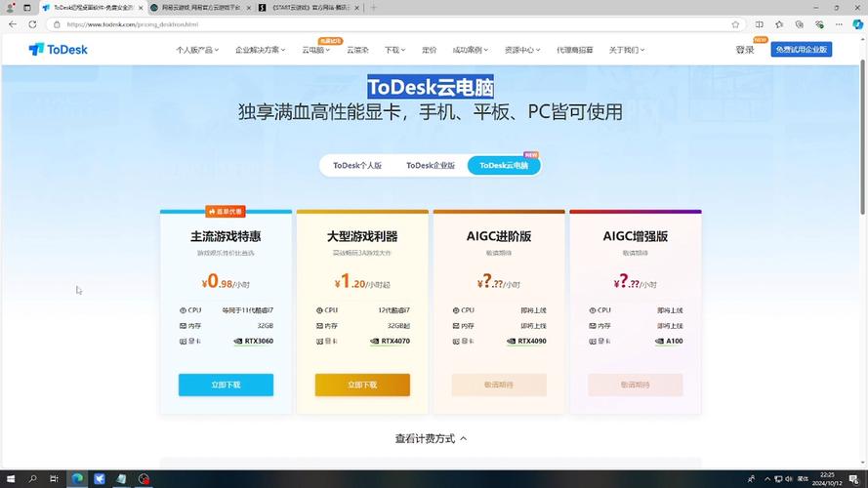Collapse the 查看计费方式 section
Viewport: 868px width, 488px height.
(431, 439)
